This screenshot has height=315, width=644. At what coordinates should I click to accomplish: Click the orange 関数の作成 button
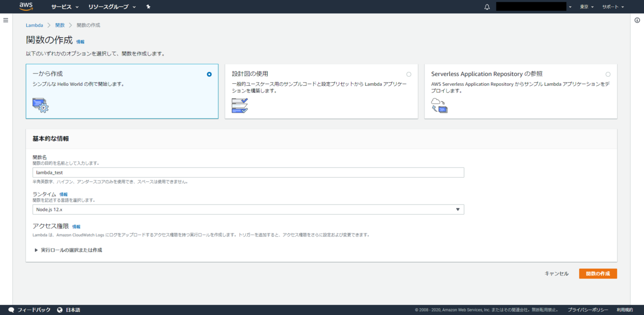pos(598,274)
